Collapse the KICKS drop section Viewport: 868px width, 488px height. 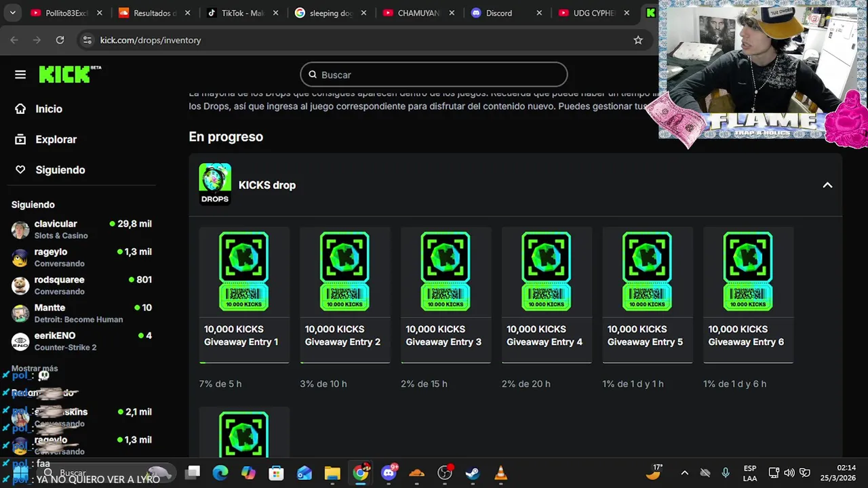point(827,185)
